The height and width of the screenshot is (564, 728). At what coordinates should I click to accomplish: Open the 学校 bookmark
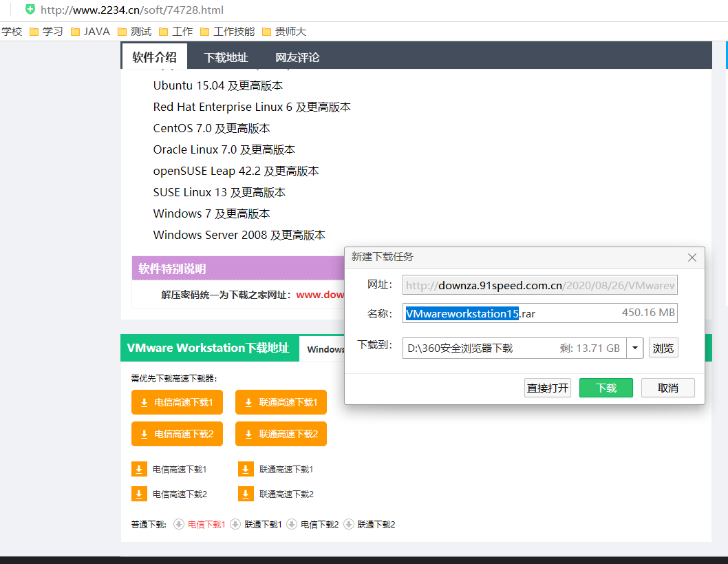12,32
